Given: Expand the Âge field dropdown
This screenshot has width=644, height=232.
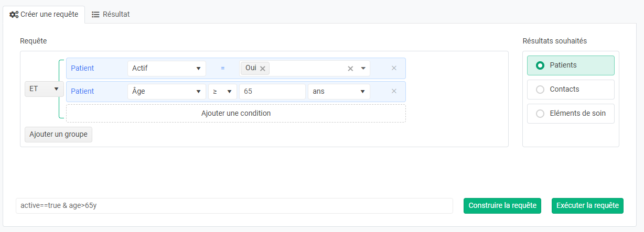Looking at the screenshot, I should (166, 91).
